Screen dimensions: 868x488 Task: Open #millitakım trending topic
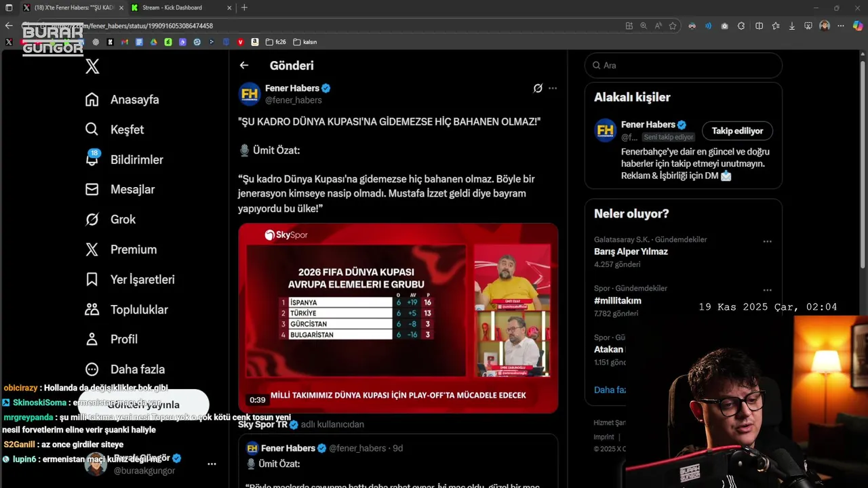(618, 300)
